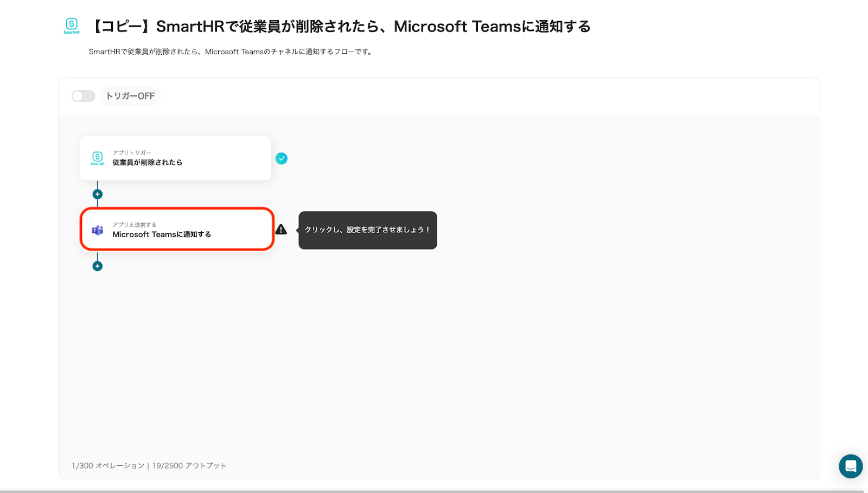Turn on the trigger toggle switch

coord(83,96)
